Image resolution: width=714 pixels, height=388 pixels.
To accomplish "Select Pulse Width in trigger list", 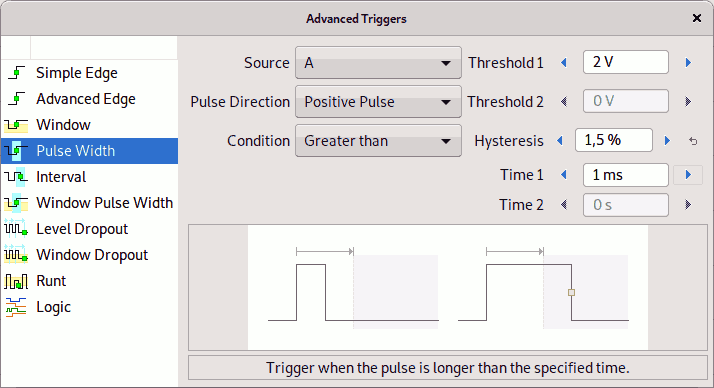I will 90,151.
